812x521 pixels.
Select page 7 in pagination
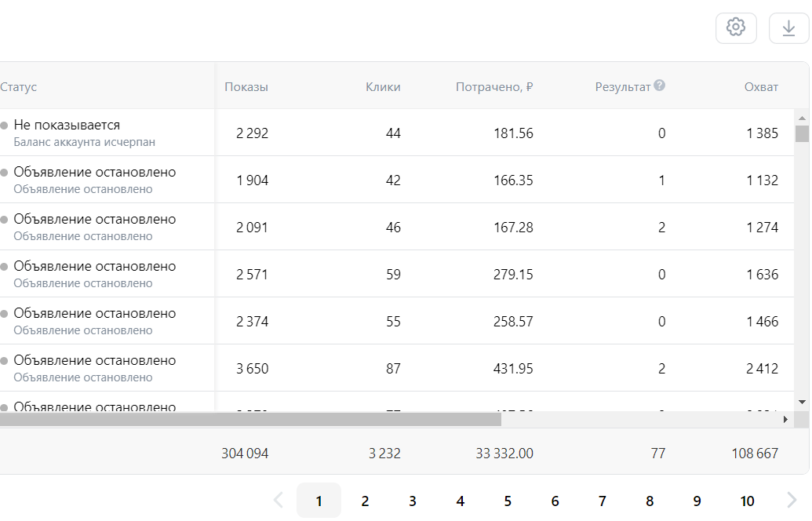click(603, 501)
